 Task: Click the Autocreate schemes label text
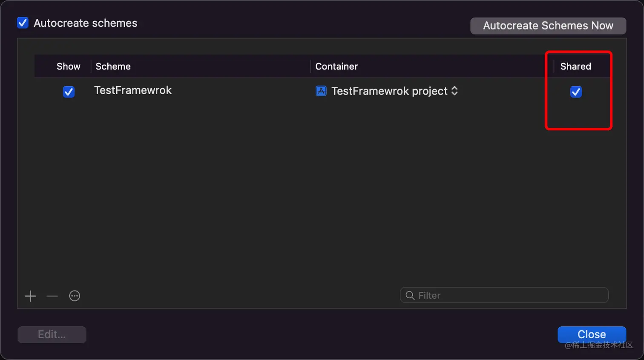(x=86, y=23)
